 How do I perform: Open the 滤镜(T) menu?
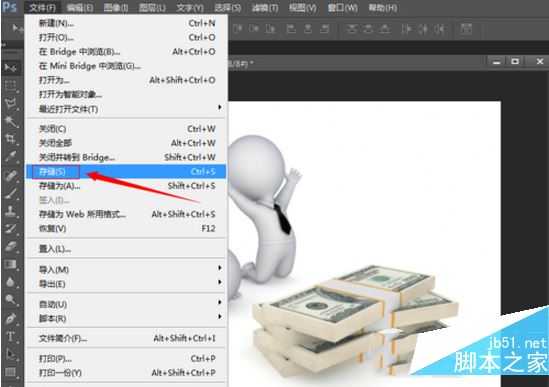(x=265, y=7)
